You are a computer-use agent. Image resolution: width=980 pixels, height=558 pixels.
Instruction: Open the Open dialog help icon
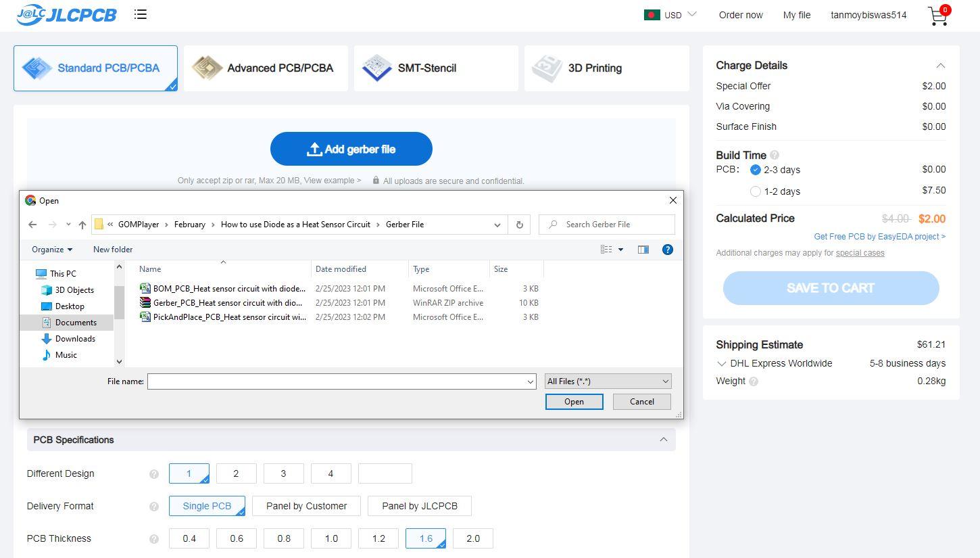(x=668, y=250)
